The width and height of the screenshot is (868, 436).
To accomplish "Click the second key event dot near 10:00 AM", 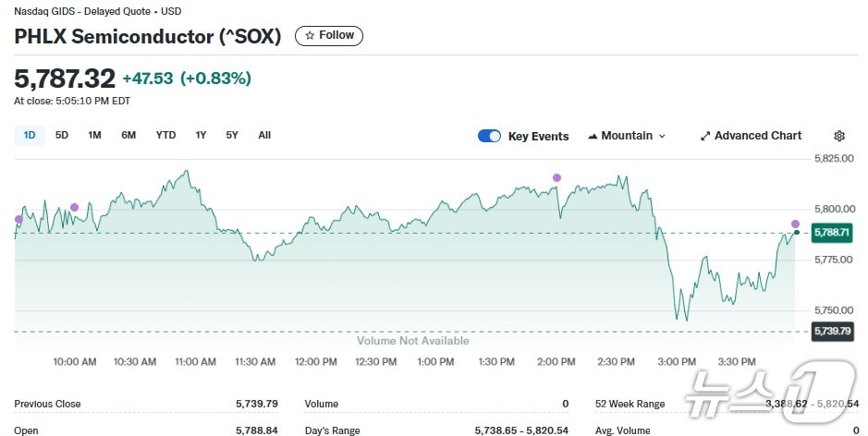I will [x=74, y=207].
